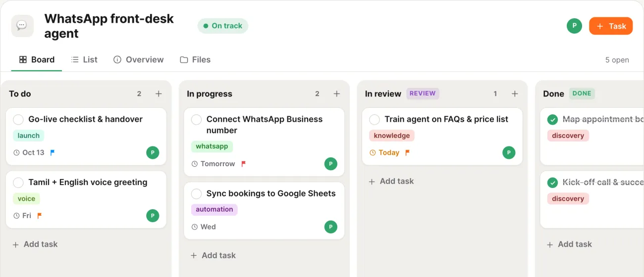The height and width of the screenshot is (277, 644).
Task: Click the orange Task button
Action: 611,26
